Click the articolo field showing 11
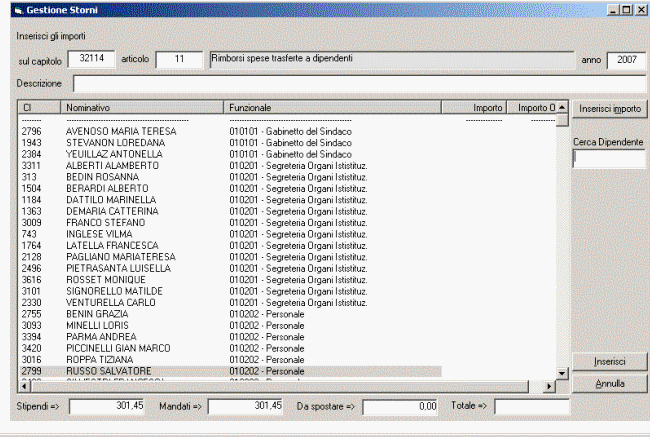The width and height of the screenshot is (650, 437). tap(180, 59)
